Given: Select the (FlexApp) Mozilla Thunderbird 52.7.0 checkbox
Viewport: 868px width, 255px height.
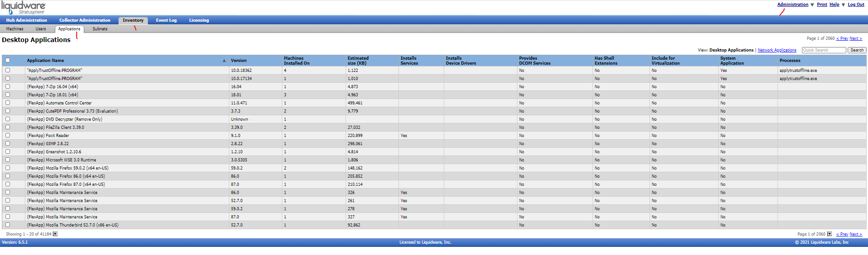Looking at the screenshot, I should click(8, 225).
